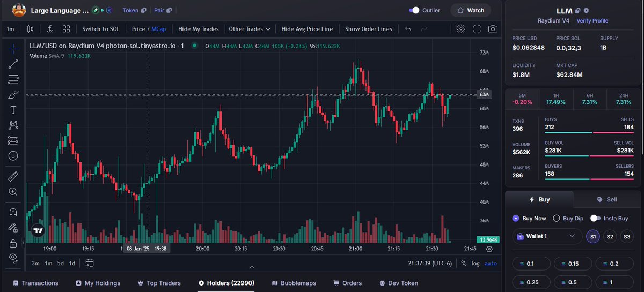Screen dimensions: 644x292
Task: Enter fullscreen chart mode
Action: tap(477, 29)
